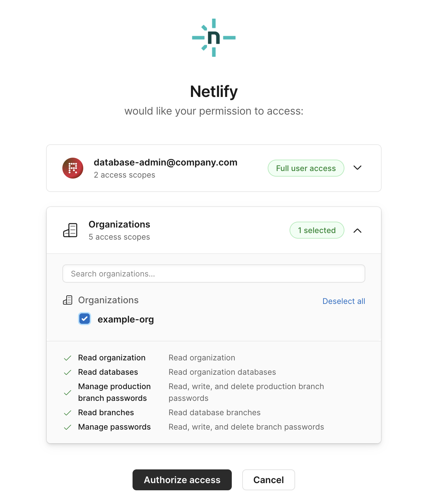The height and width of the screenshot is (504, 427).
Task: Click the Manage passwords checkmark icon
Action: click(68, 427)
